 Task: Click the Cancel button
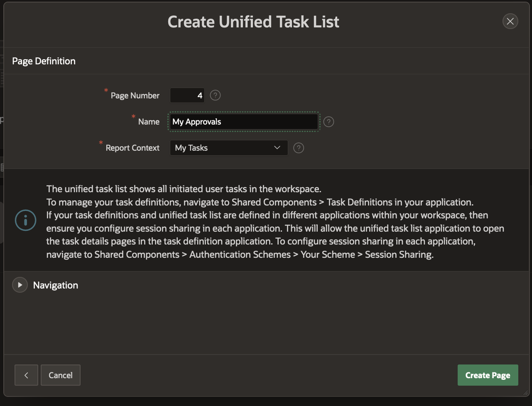click(61, 375)
